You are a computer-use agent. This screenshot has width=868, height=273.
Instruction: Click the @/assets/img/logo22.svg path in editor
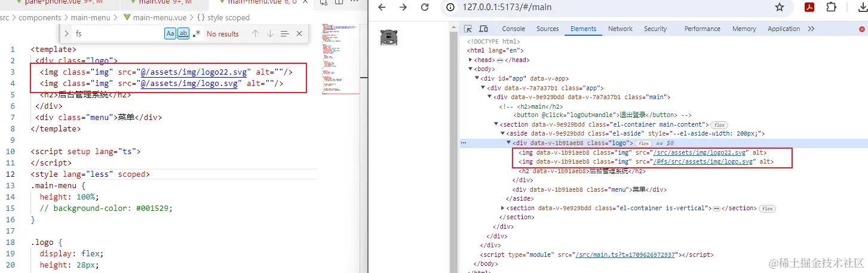(192, 72)
